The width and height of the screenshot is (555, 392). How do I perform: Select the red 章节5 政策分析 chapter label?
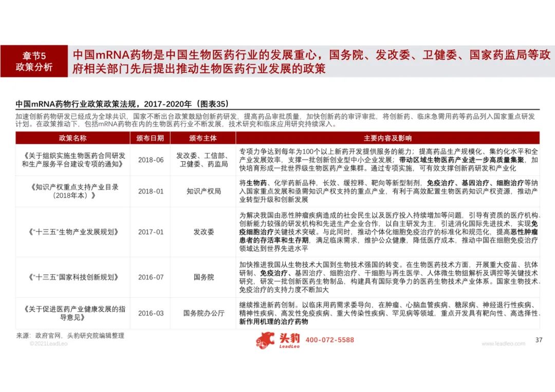coord(34,61)
